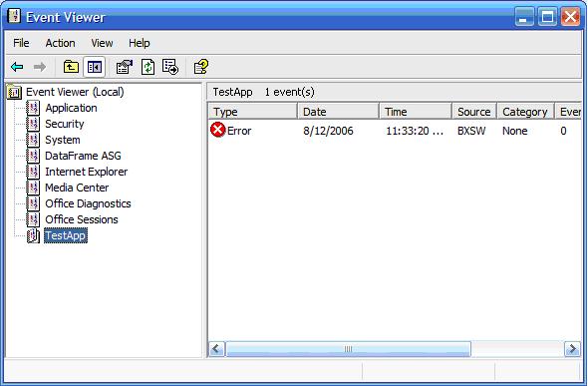The image size is (588, 386).
Task: Select the TestApp log label
Action: point(66,235)
